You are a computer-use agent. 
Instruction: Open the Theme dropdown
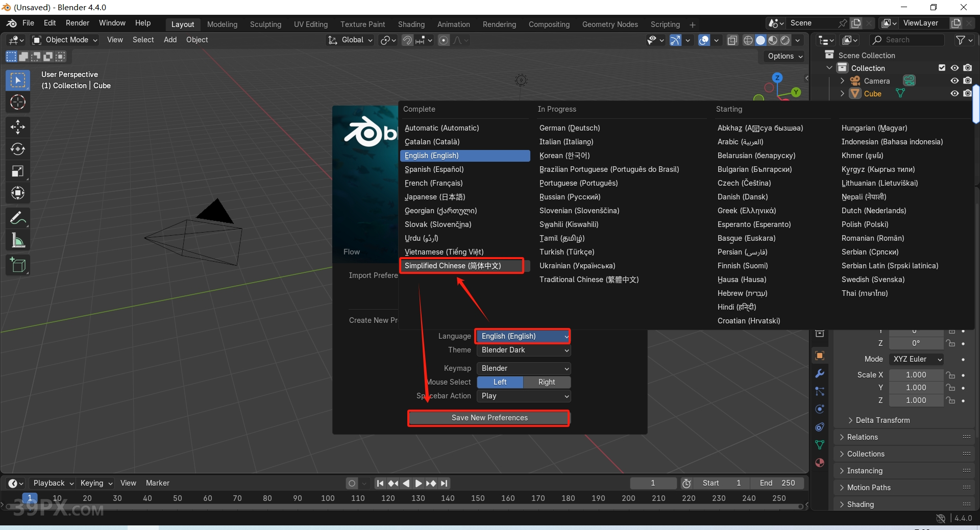pyautogui.click(x=523, y=350)
